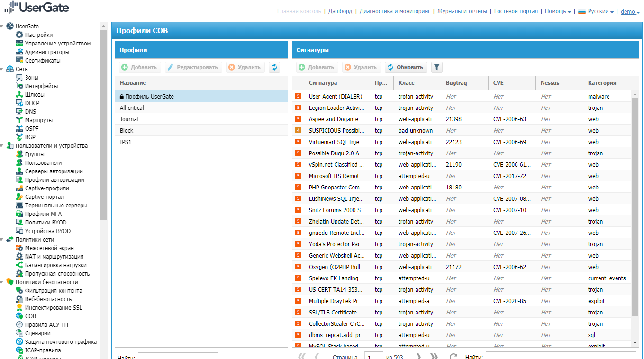Collapse the Политики сети tree section
Image resolution: width=644 pixels, height=359 pixels.
2,240
